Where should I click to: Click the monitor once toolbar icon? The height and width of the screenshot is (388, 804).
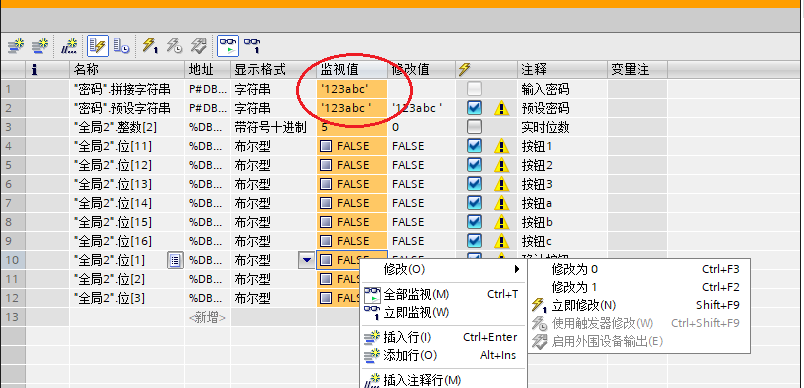click(x=251, y=46)
